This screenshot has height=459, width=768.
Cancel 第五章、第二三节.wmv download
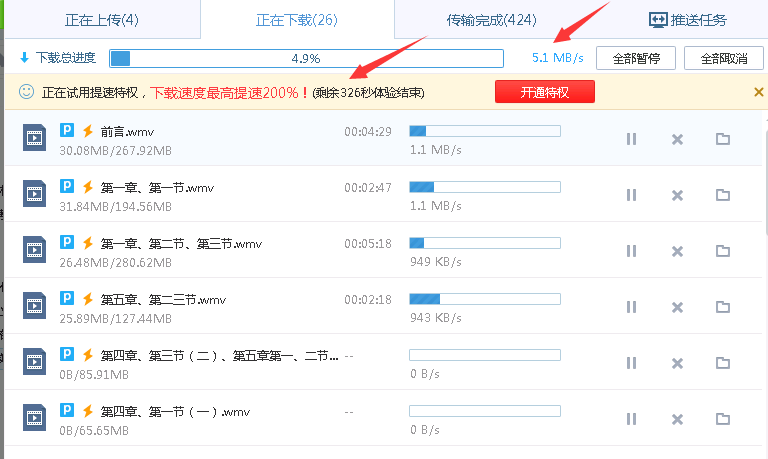pos(677,307)
